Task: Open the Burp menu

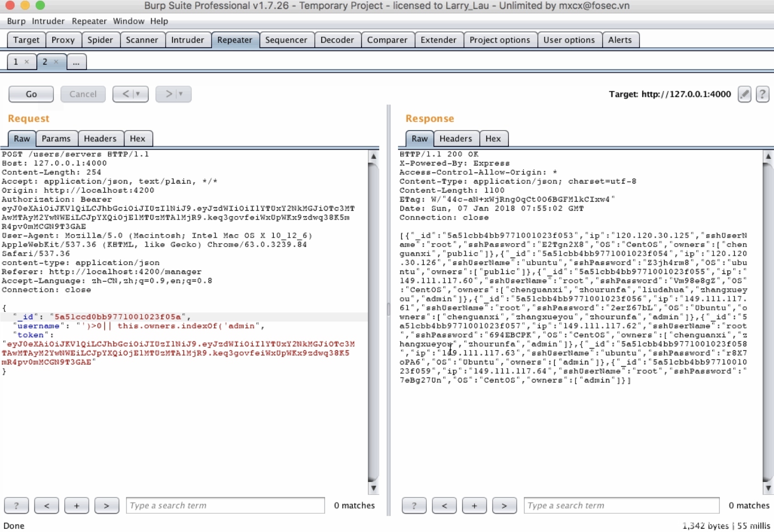Action: coord(16,21)
